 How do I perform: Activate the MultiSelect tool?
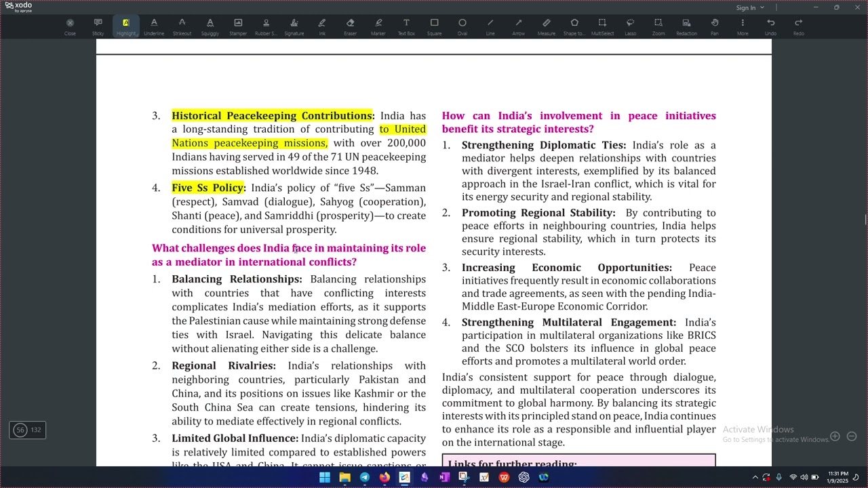602,26
